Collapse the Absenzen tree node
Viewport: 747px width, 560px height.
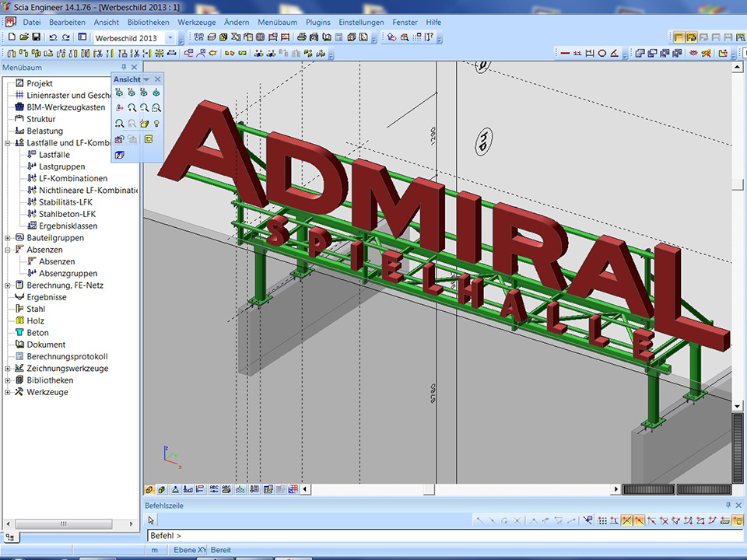8,250
